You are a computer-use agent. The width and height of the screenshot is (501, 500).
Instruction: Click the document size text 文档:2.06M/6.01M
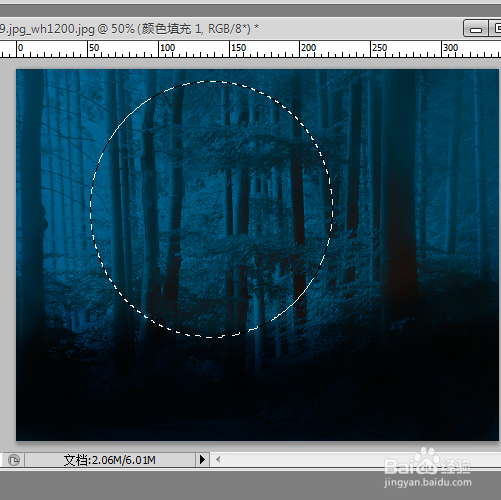(110, 460)
